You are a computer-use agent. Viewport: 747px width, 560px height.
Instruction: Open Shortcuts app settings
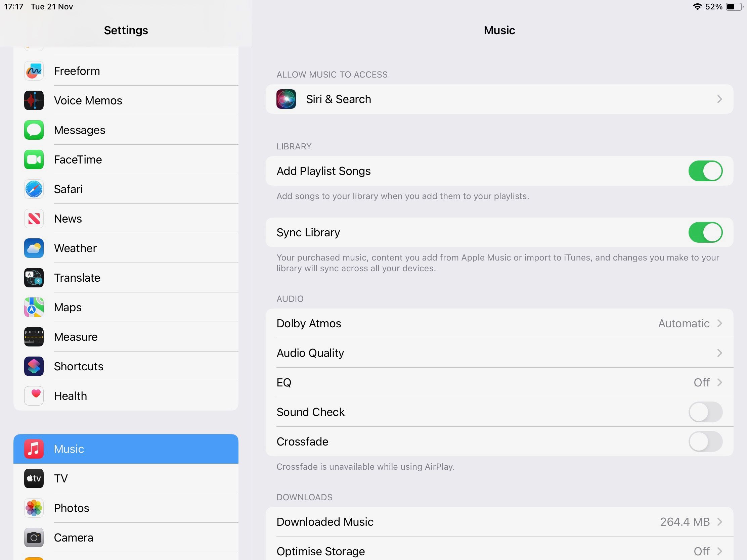125,366
